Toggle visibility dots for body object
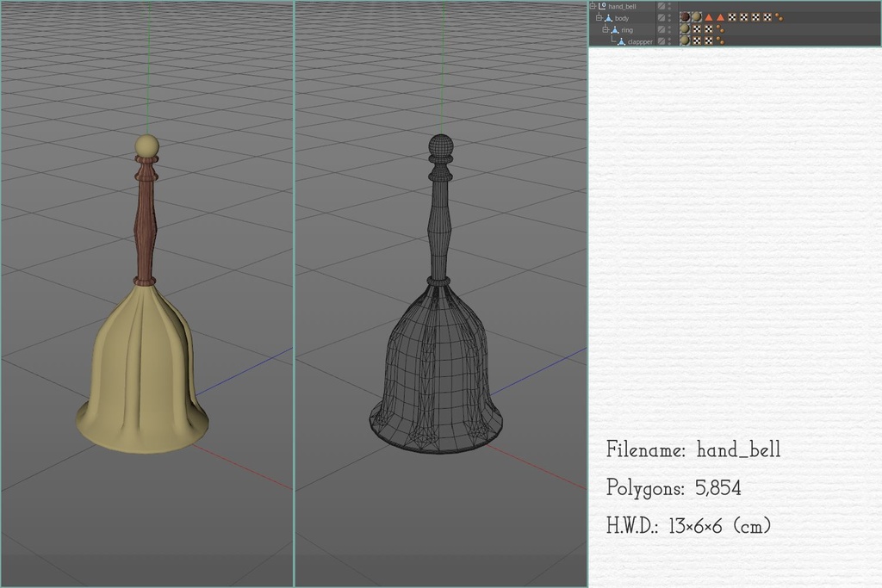The width and height of the screenshot is (882, 588). pos(669,18)
